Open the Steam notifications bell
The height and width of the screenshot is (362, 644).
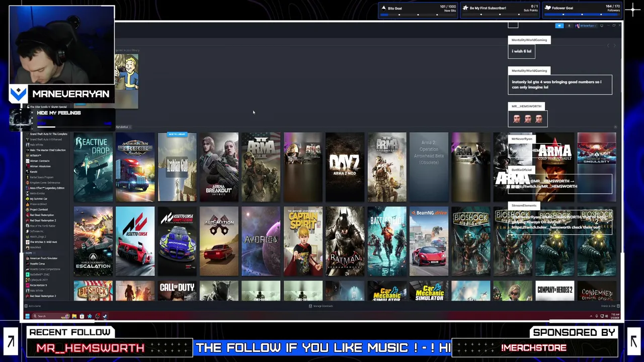pos(569,26)
